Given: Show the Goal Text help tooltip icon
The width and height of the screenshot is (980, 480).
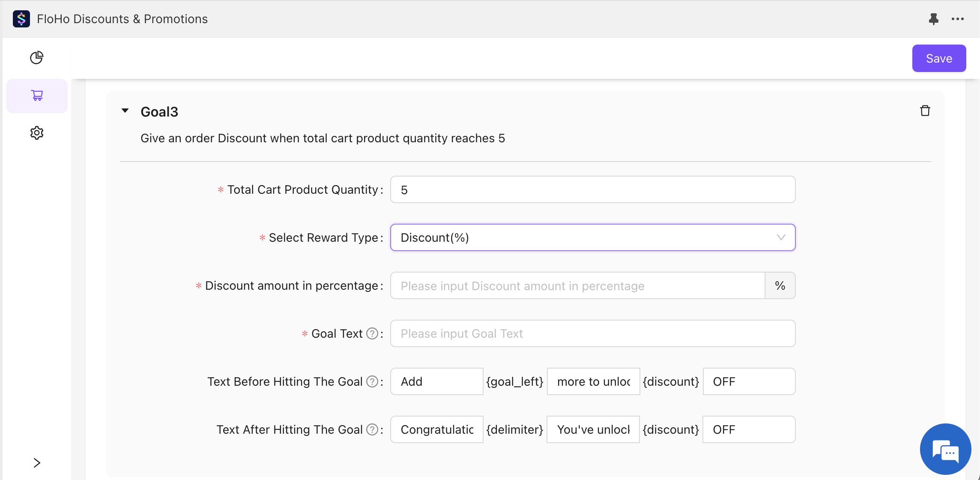Looking at the screenshot, I should tap(372, 333).
